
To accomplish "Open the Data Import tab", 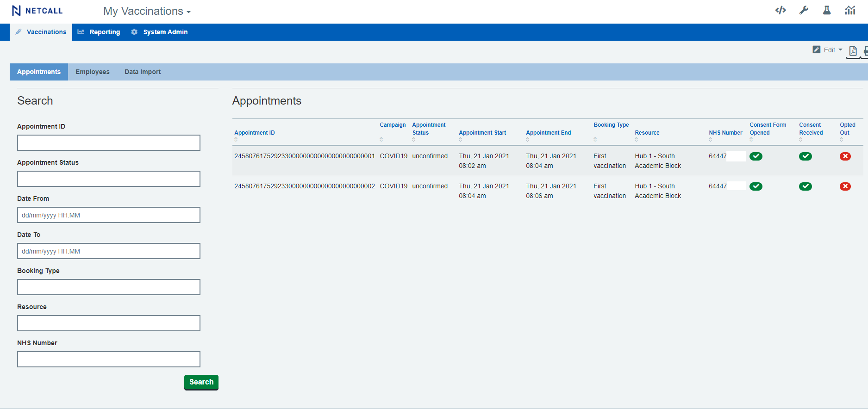I will [143, 72].
